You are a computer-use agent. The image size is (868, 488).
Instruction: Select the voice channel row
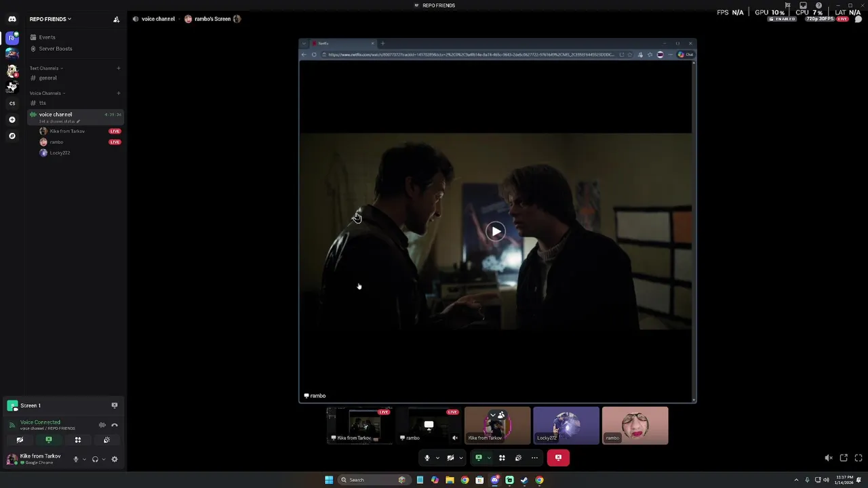coord(75,117)
